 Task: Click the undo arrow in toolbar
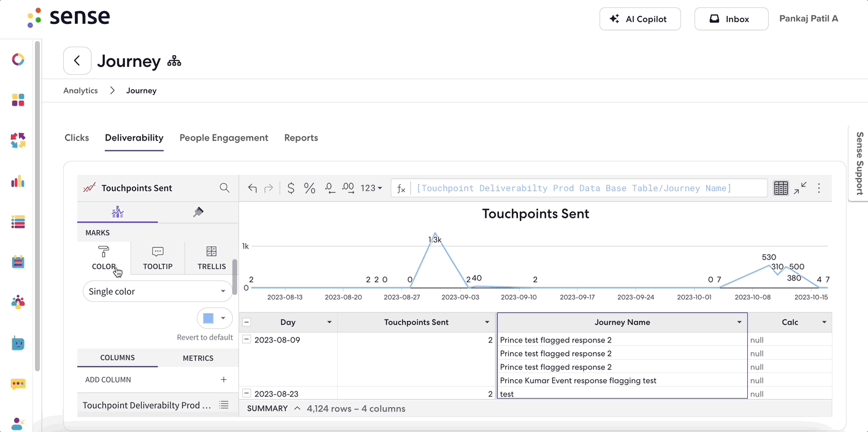pos(253,188)
